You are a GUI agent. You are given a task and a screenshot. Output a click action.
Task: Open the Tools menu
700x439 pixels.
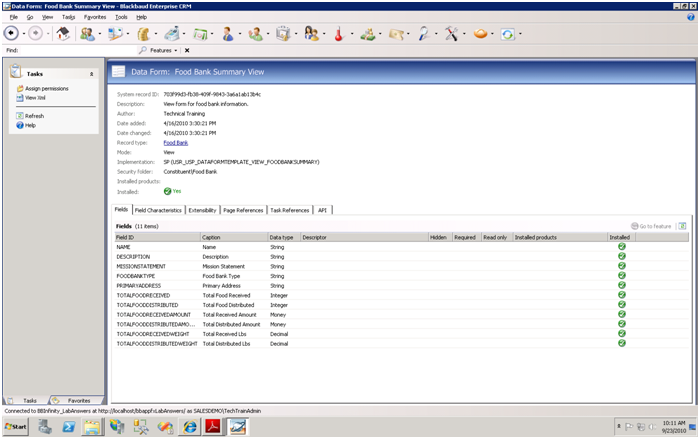[121, 17]
